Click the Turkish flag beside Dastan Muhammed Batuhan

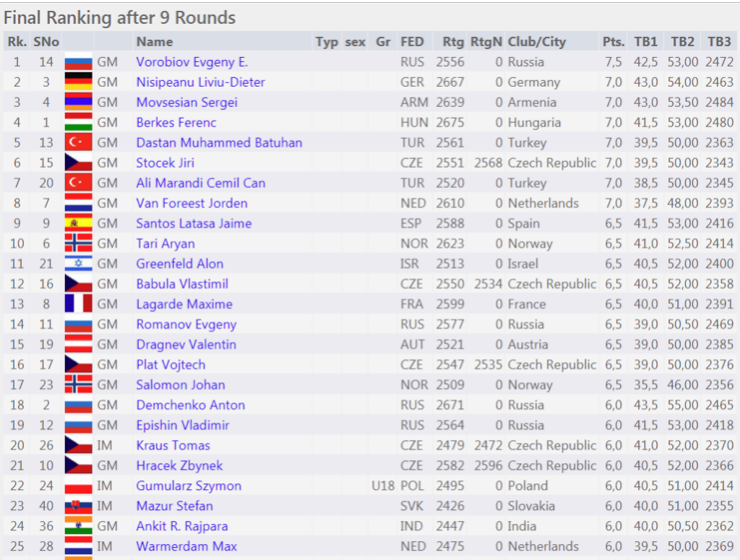tap(78, 142)
